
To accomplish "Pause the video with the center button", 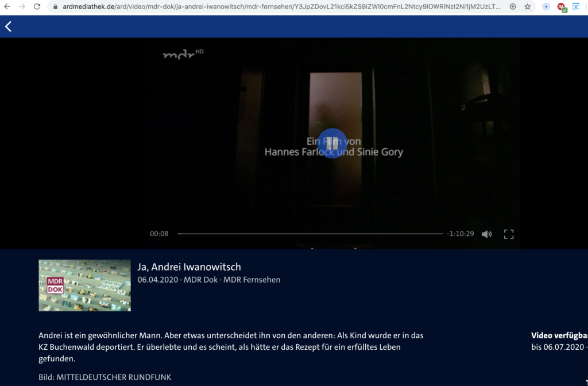I will (332, 143).
